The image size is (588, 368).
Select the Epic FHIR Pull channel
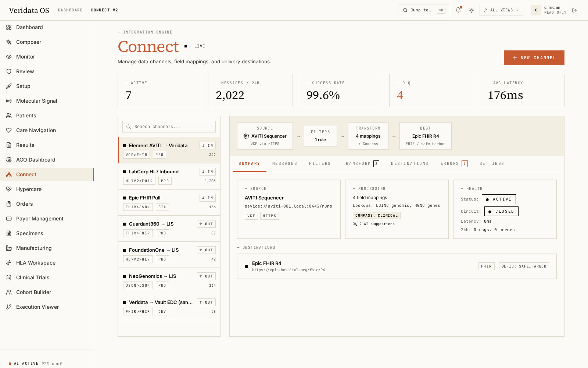169,202
